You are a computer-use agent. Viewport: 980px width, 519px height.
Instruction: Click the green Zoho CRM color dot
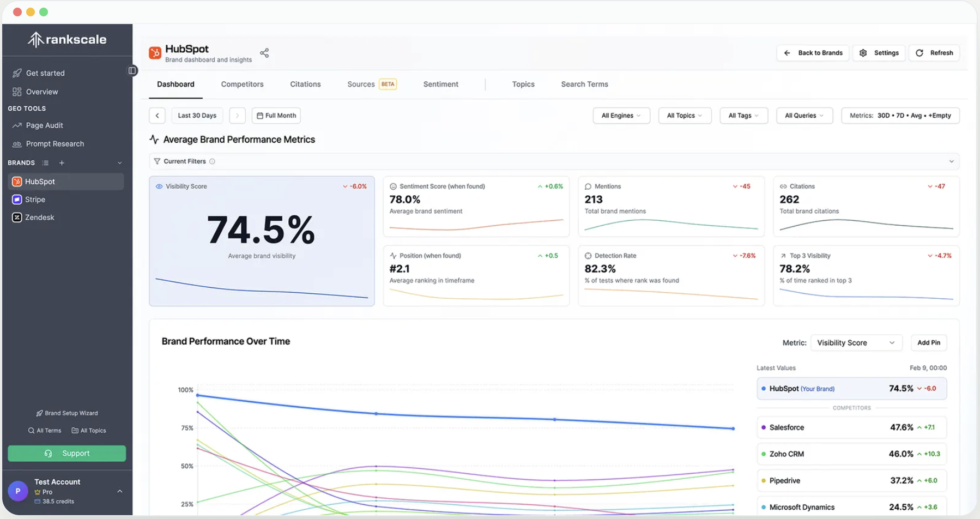coord(764,454)
